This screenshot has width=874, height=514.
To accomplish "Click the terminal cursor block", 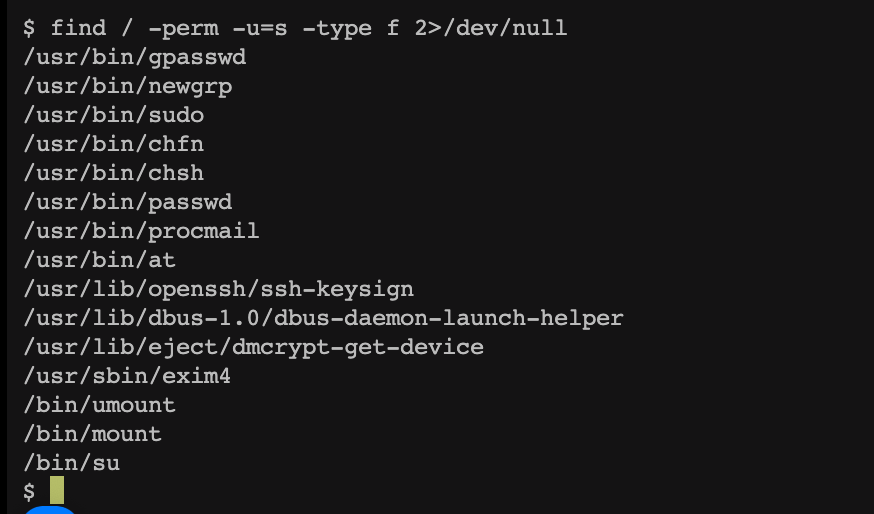I will click(57, 491).
